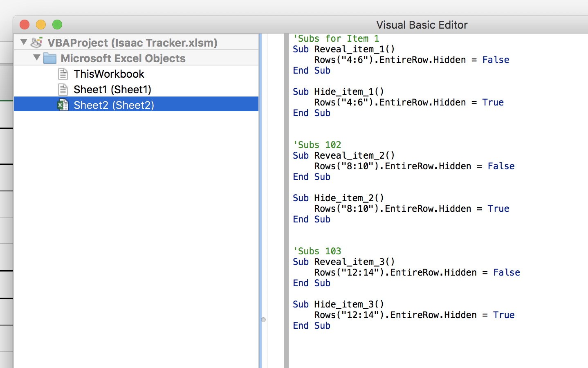Click the margin indicator bar beside Reveal_item_3
Viewport: 588px width, 368px height.
click(x=286, y=262)
